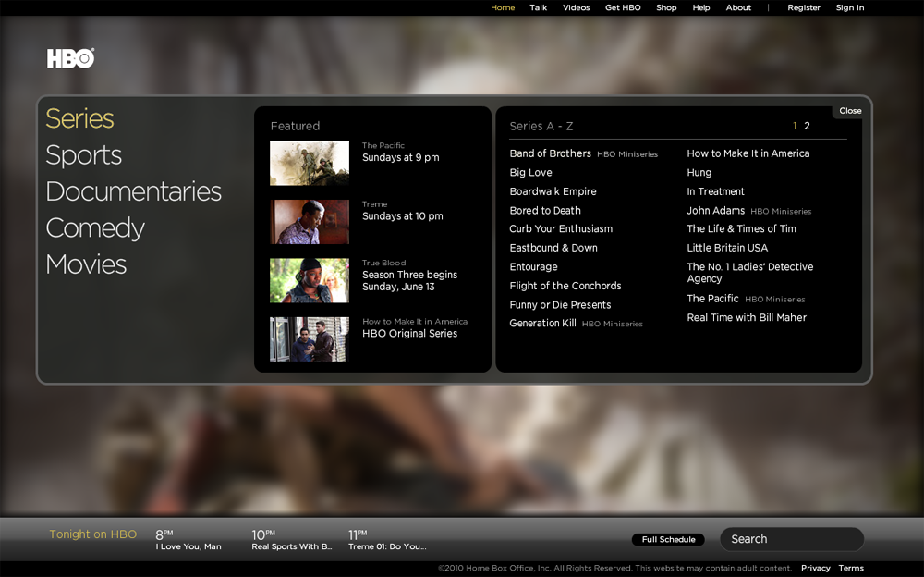924x577 pixels.
Task: Open 11PM Treme 01 listing
Action: pyautogui.click(x=387, y=540)
